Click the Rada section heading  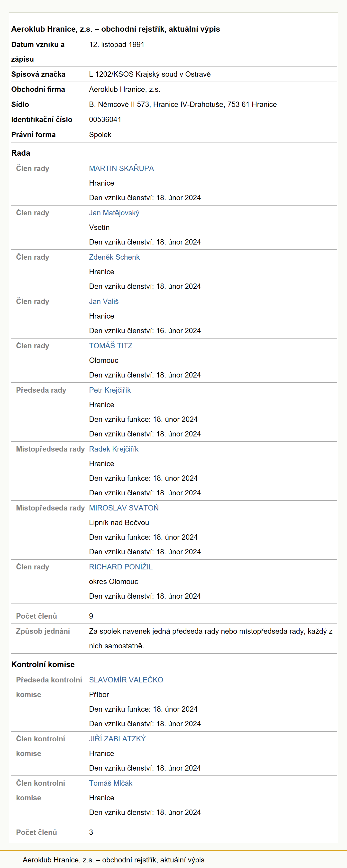coord(20,153)
